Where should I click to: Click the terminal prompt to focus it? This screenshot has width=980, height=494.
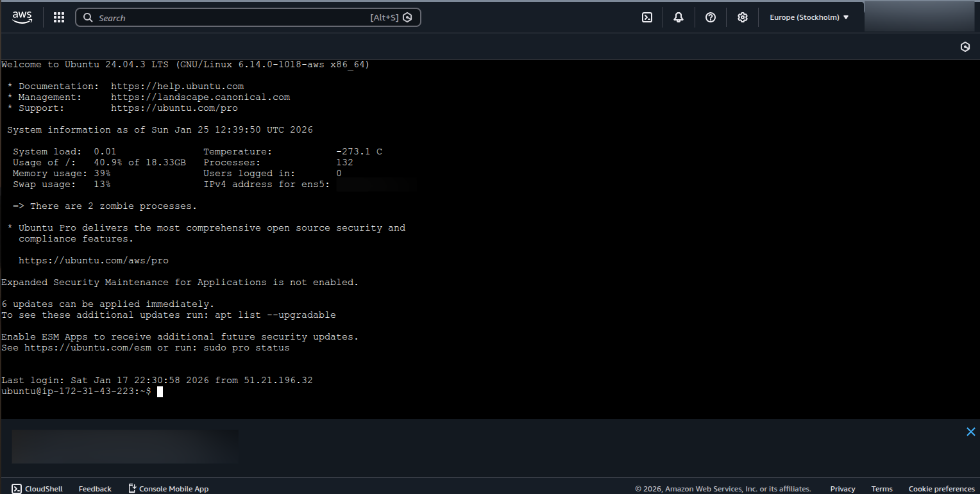[158, 391]
